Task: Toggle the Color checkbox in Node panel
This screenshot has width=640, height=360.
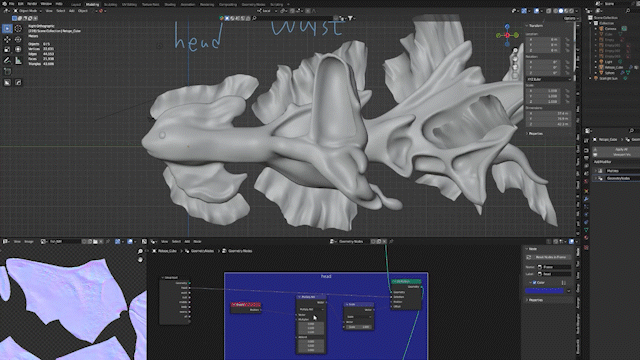Action: coord(534,282)
